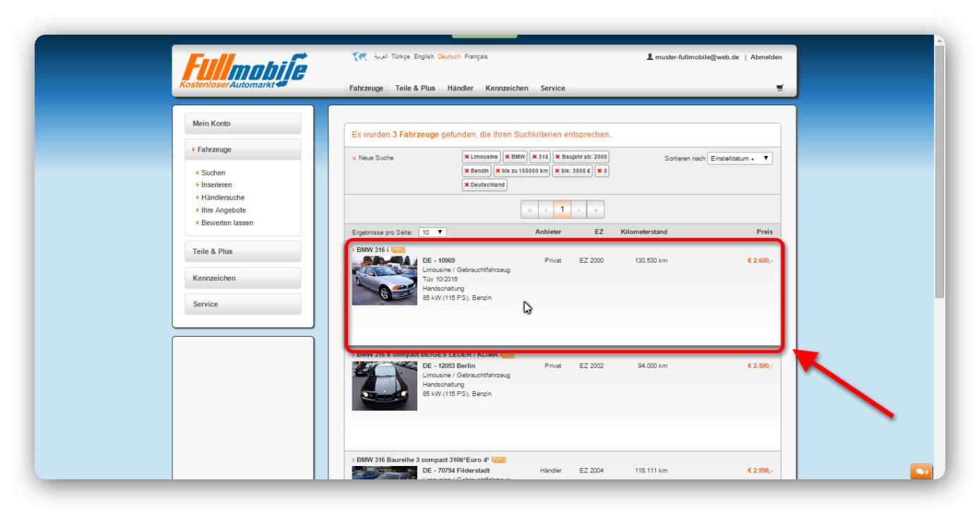The image size is (980, 514).
Task: Open the Fahrzeuge top menu
Action: click(366, 88)
